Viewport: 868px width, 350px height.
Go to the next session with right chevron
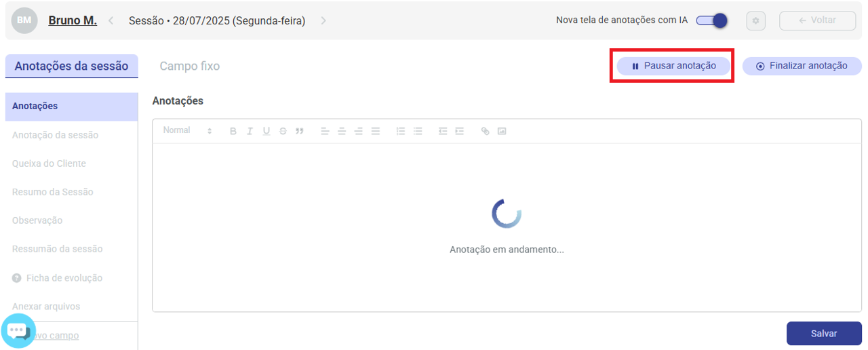(323, 21)
